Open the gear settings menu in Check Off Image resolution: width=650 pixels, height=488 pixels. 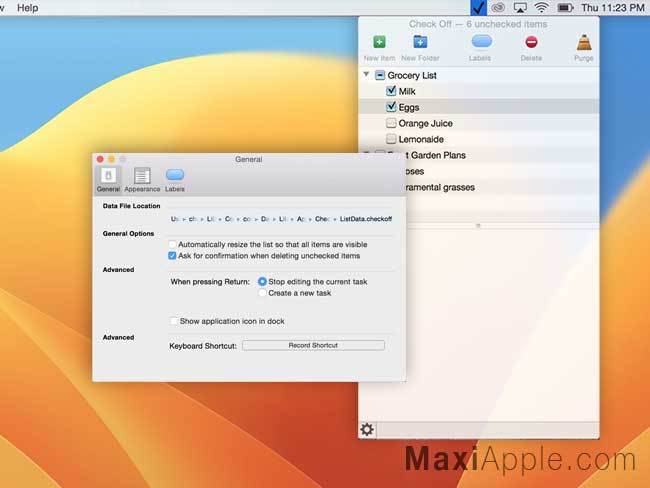pyautogui.click(x=367, y=429)
